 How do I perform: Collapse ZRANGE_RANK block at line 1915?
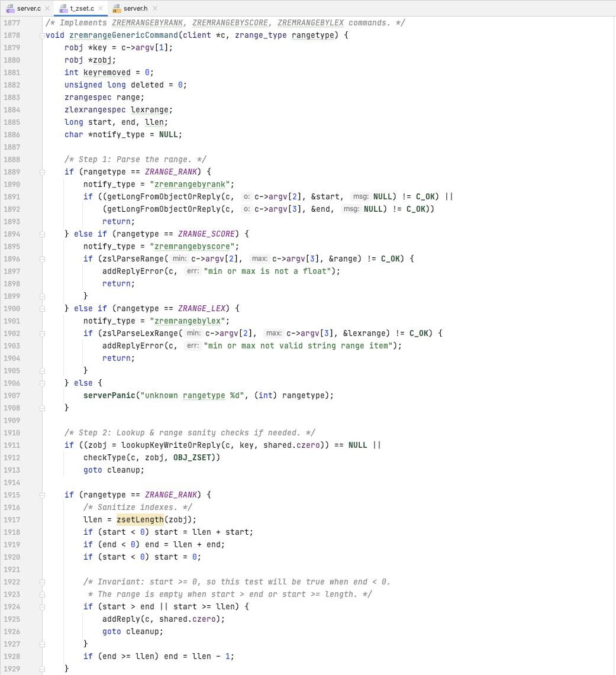click(x=42, y=495)
